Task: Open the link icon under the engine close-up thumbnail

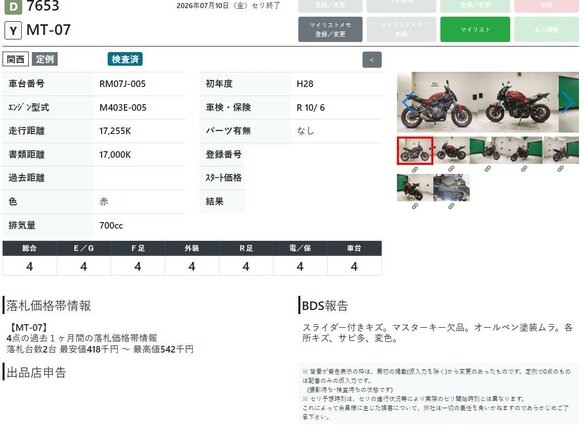Action: click(451, 206)
